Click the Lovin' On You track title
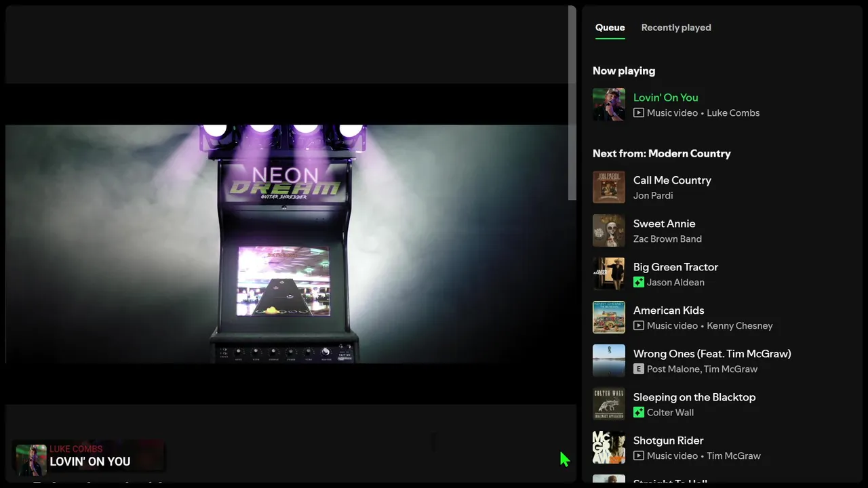868x488 pixels. (666, 98)
